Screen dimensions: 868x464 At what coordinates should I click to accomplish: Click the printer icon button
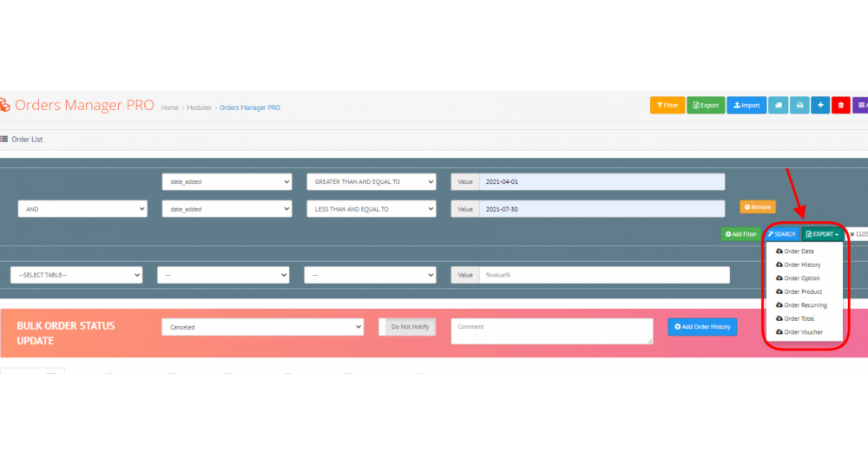pyautogui.click(x=799, y=105)
